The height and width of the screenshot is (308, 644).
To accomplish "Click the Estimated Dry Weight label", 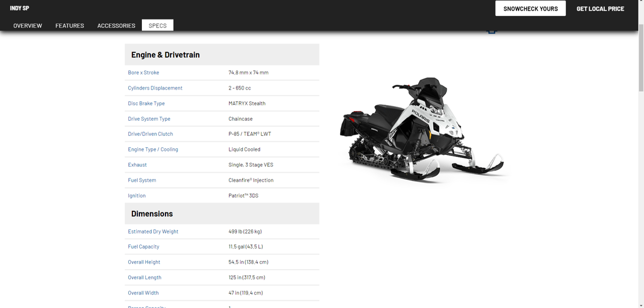I will [x=153, y=232].
